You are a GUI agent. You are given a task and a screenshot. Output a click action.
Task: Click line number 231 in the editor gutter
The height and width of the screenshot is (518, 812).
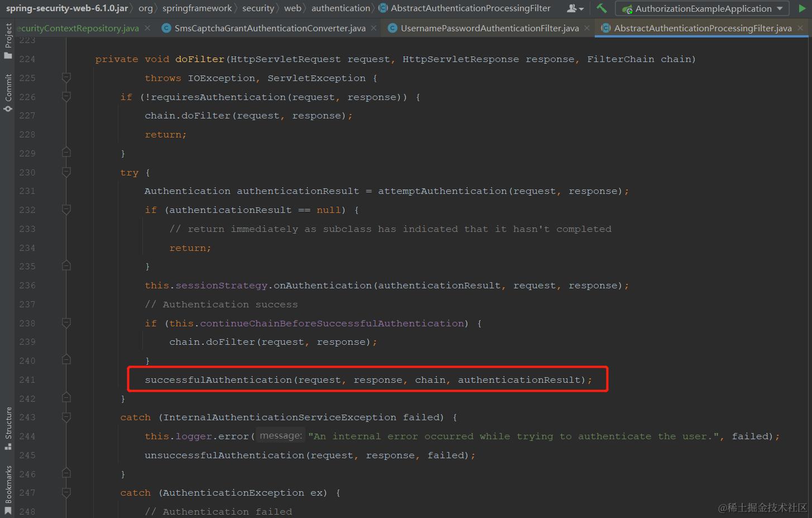[27, 191]
